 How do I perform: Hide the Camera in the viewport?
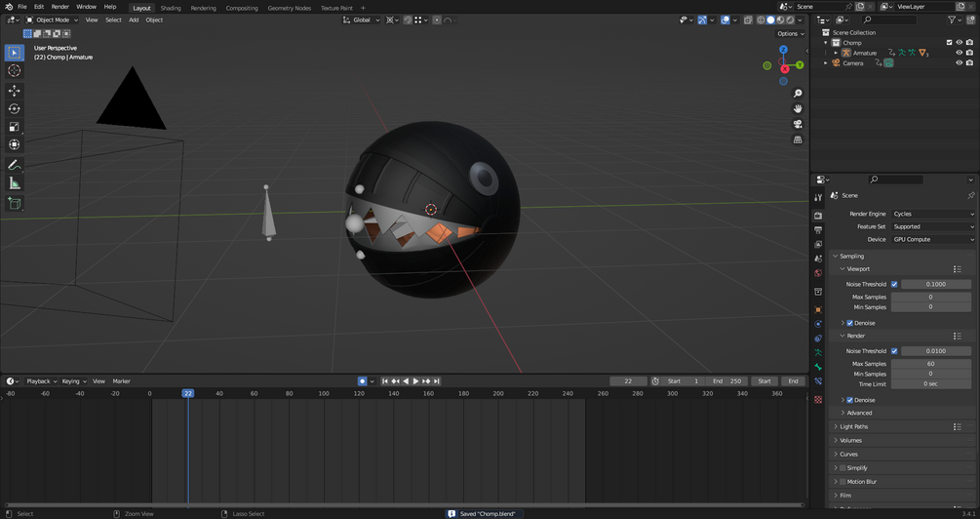tap(959, 63)
